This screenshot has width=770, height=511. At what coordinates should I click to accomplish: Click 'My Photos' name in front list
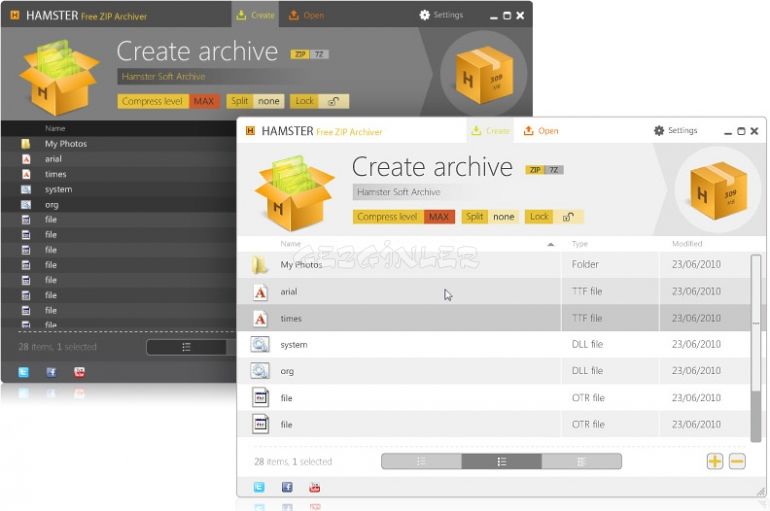click(301, 265)
